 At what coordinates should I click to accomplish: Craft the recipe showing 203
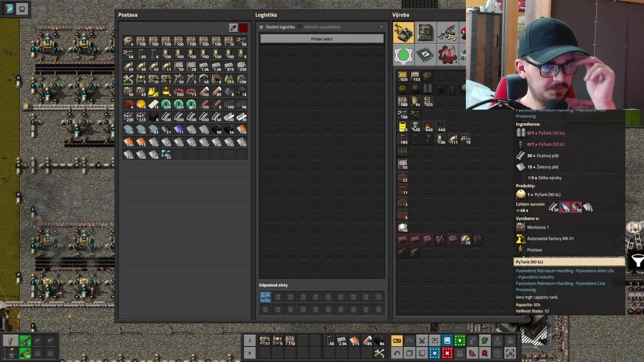pyautogui.click(x=428, y=102)
